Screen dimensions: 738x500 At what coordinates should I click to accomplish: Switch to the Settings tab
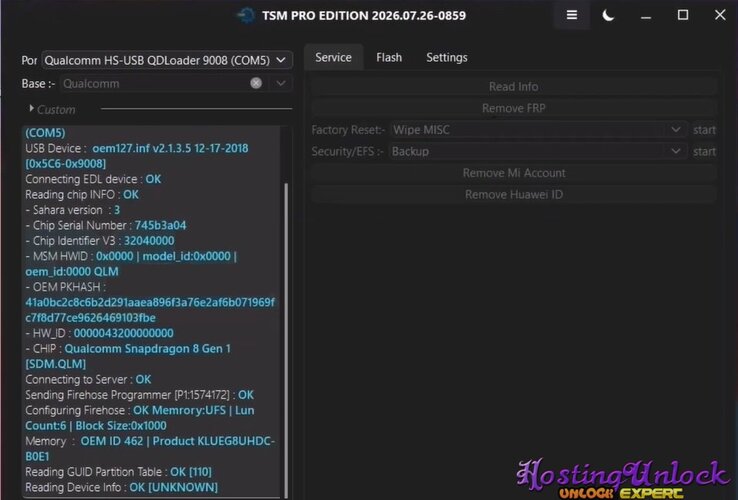pos(447,57)
